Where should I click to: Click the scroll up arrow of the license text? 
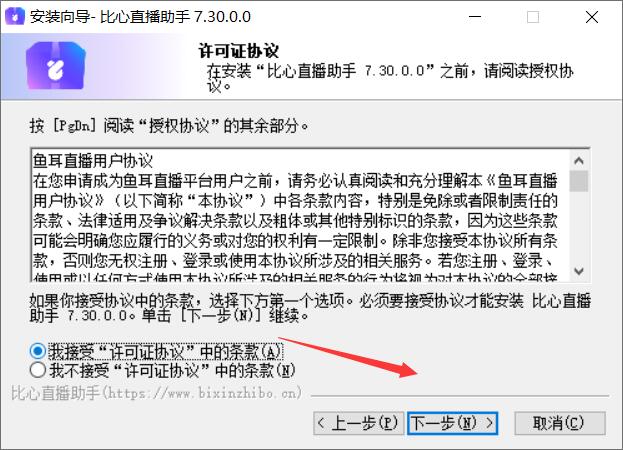pyautogui.click(x=579, y=160)
